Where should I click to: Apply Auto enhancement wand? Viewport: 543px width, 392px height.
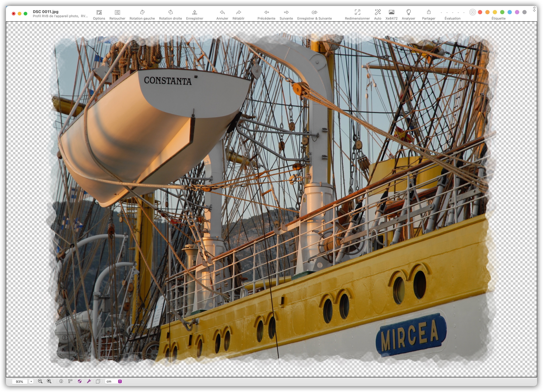(378, 12)
